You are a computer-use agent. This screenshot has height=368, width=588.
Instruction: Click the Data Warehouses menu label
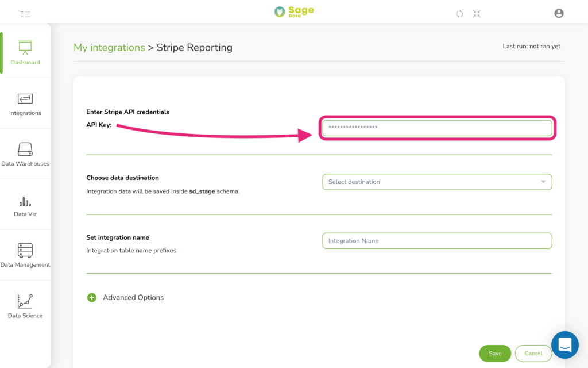click(x=25, y=164)
